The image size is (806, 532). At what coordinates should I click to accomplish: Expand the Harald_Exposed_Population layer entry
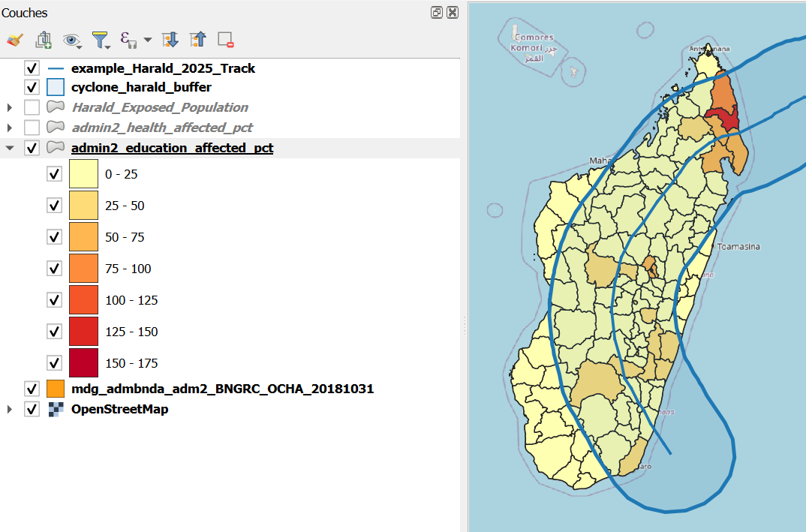coord(9,107)
